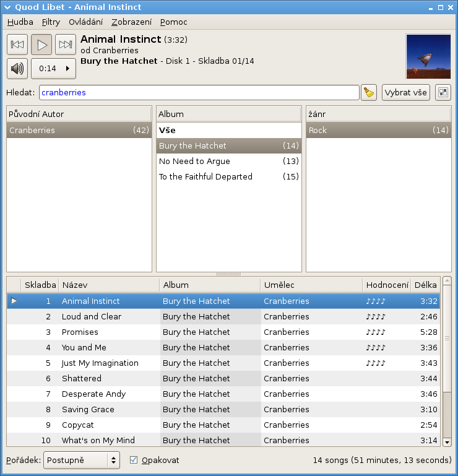Click the rating notes for Promises
458x476 pixels.
(x=376, y=332)
